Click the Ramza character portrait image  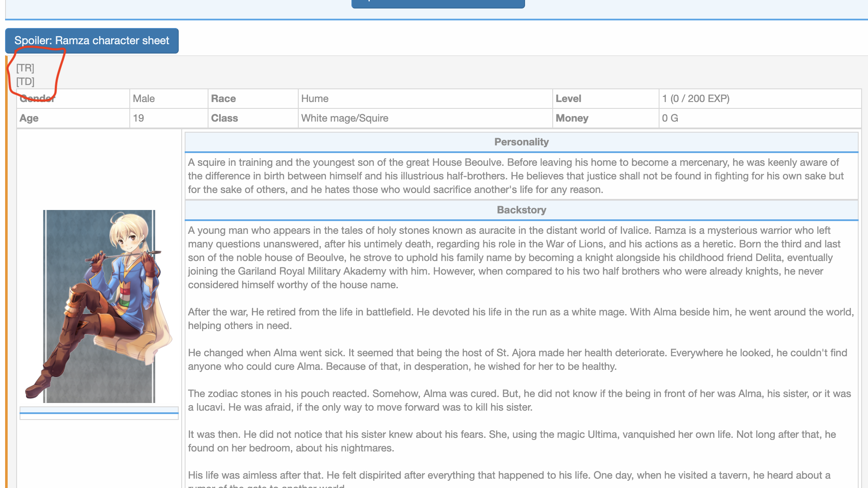coord(99,306)
